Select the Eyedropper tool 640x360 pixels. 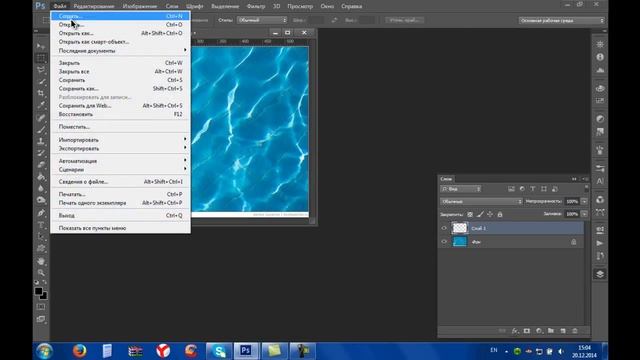coord(41,105)
